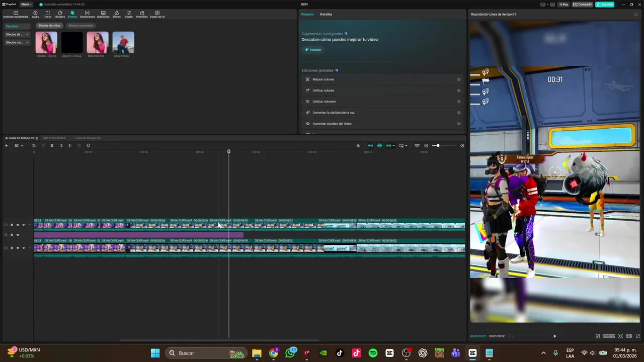Select the Movimiento effect thumbnail
This screenshot has height=362, width=644.
point(98,43)
